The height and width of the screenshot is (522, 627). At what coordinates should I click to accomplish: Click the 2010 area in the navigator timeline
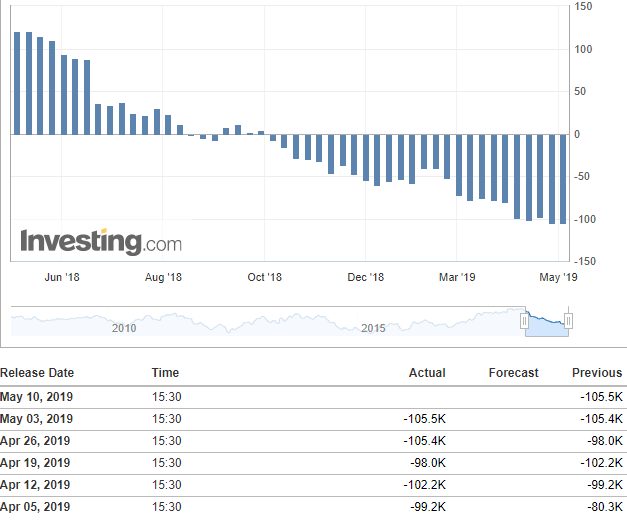[124, 328]
